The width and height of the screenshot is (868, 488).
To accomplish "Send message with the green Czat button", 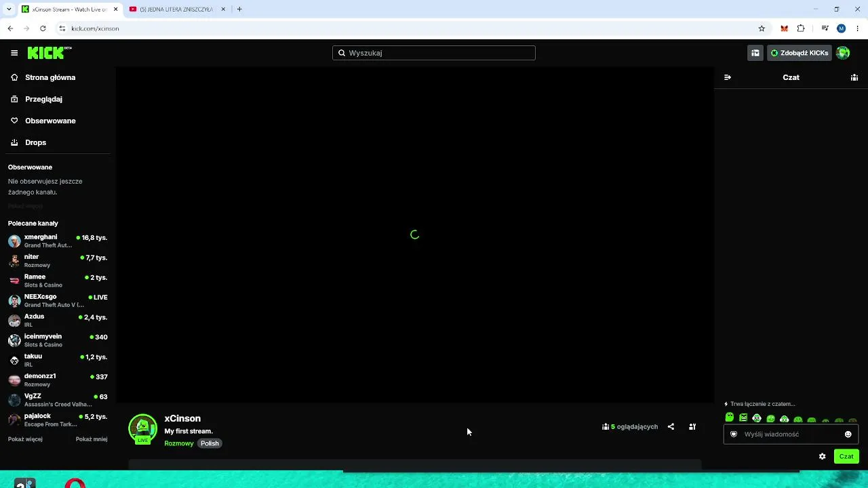I will [x=846, y=456].
